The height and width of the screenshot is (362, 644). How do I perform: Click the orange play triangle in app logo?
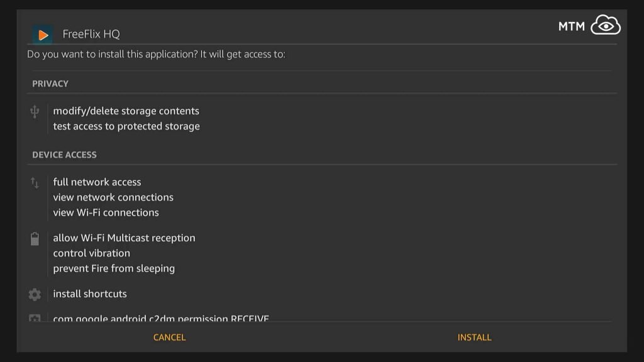pos(43,35)
